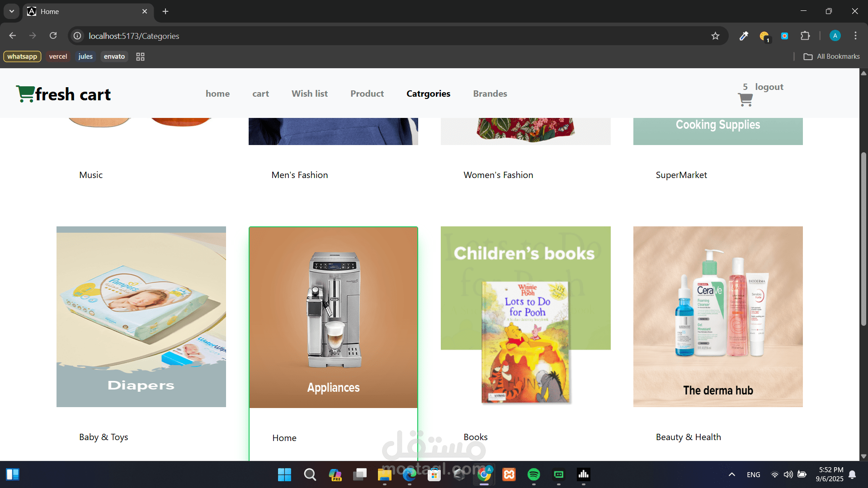Bookmark this page with the star icon
The width and height of the screenshot is (868, 488).
pos(715,36)
